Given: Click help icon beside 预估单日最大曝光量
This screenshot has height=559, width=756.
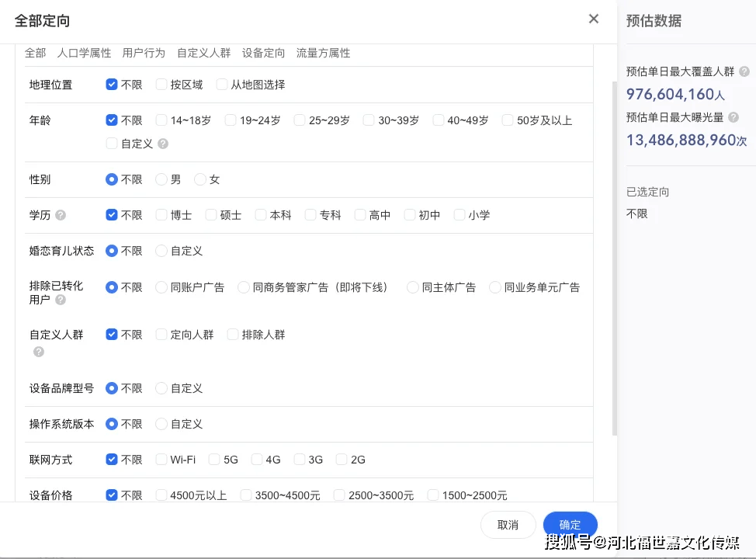Looking at the screenshot, I should pos(733,117).
